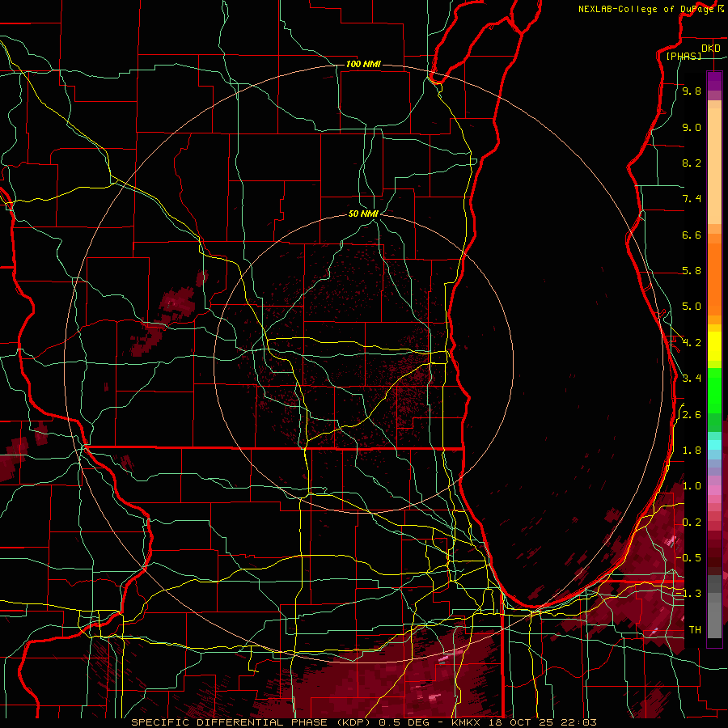Select the cyan color scale segment

pos(714,444)
